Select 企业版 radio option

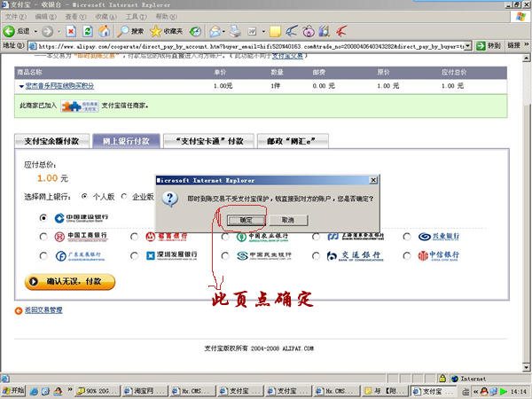tap(124, 196)
